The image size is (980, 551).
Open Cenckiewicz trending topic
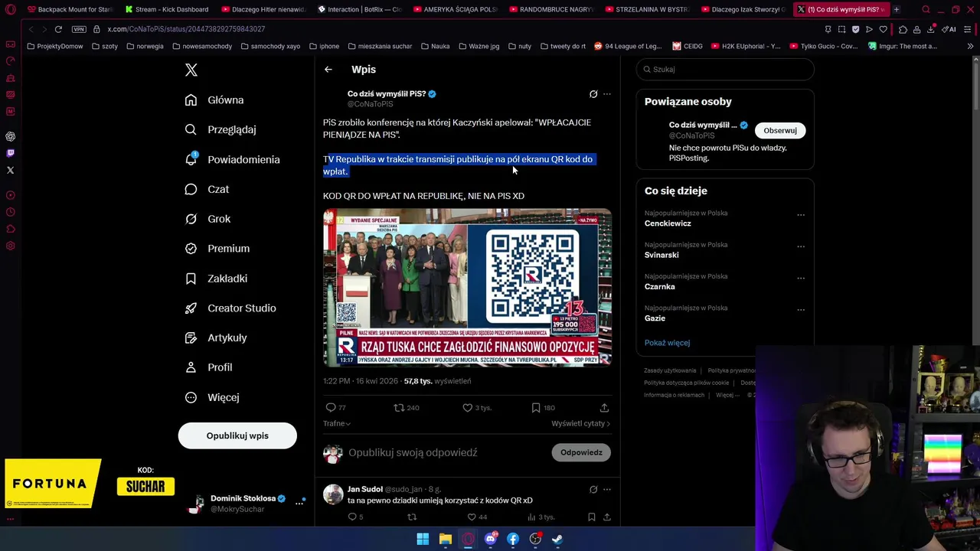pos(668,223)
